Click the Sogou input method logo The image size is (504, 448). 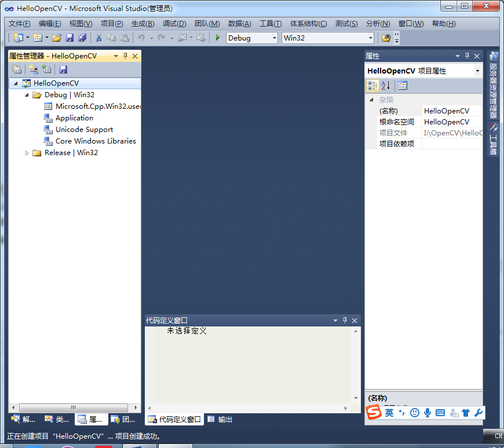click(374, 412)
